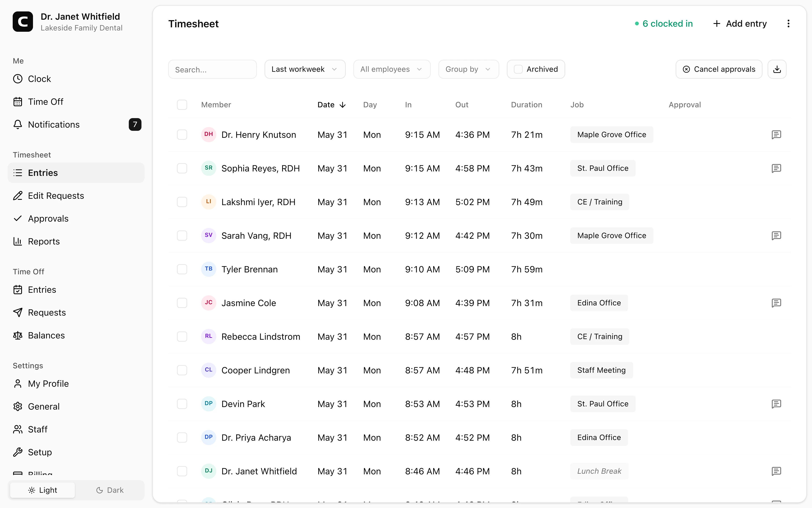Viewport: 812px width, 508px height.
Task: Open note icon for Dr. Henry Knutson row
Action: 776,135
